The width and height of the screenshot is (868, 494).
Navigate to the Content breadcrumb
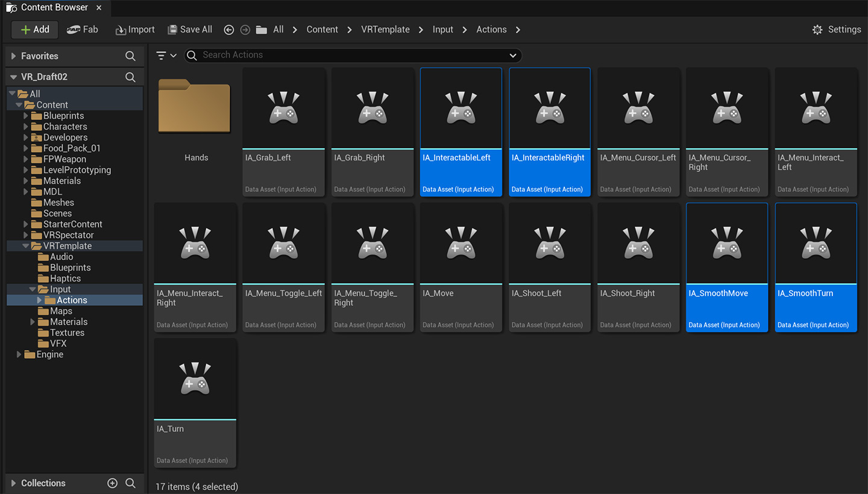click(x=322, y=30)
